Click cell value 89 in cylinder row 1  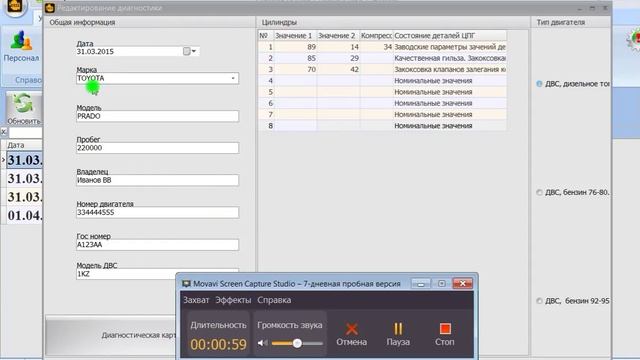pyautogui.click(x=295, y=47)
